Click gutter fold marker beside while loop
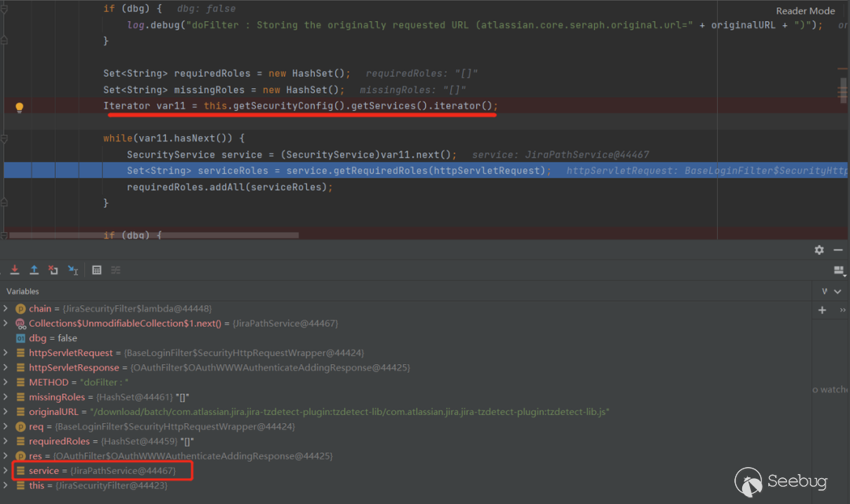The height and width of the screenshot is (504, 850). click(x=4, y=138)
